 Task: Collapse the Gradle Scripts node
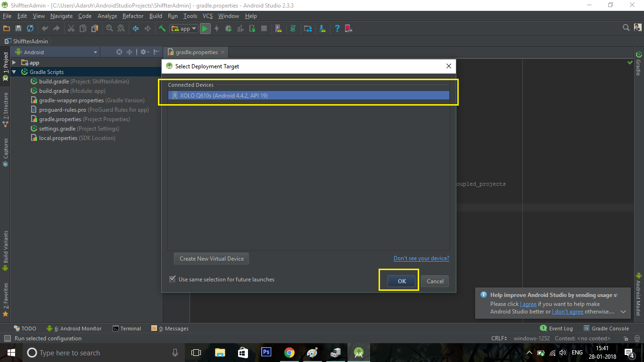pyautogui.click(x=14, y=72)
